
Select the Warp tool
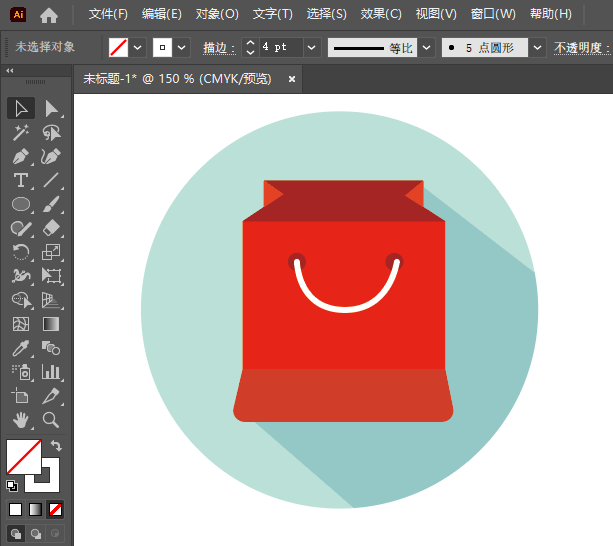[21, 276]
